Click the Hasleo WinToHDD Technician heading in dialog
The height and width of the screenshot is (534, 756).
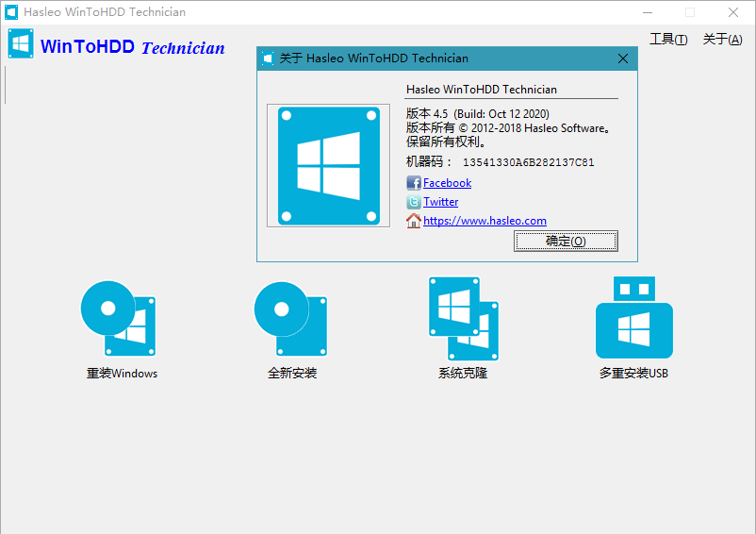click(x=481, y=90)
